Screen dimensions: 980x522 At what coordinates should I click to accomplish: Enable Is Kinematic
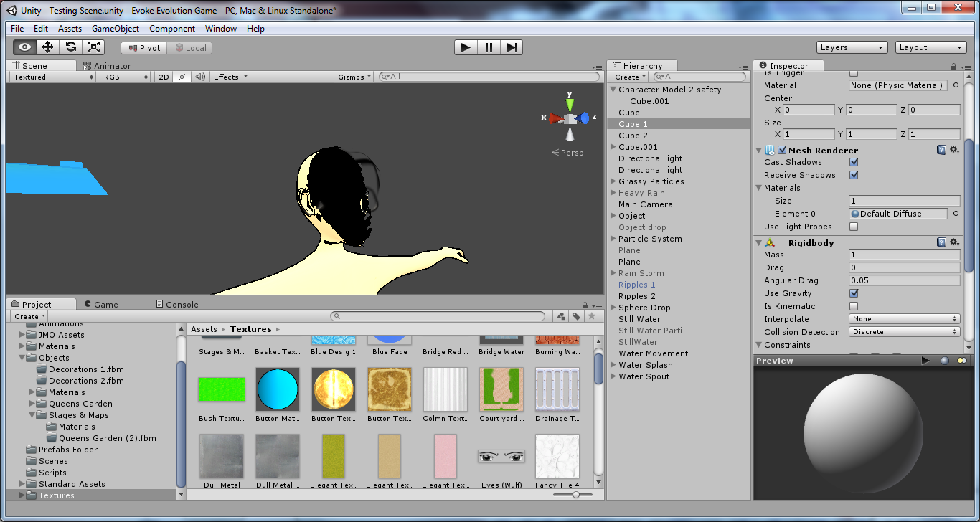(854, 306)
